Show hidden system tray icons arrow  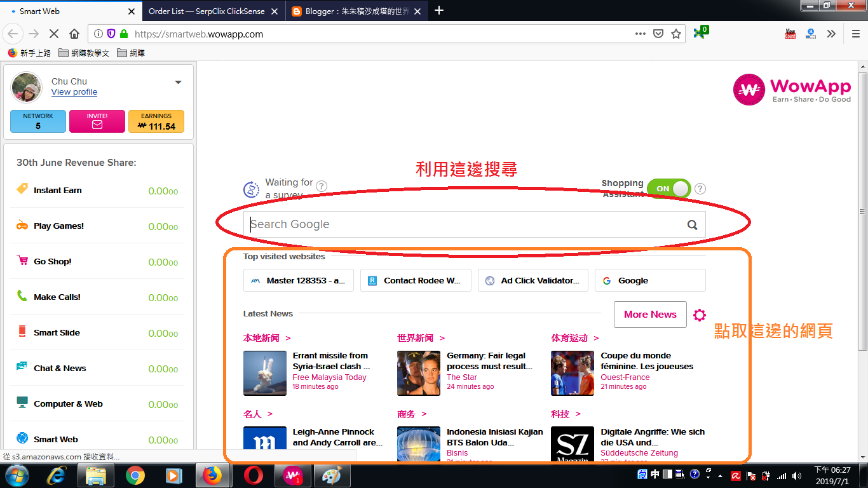[720, 475]
